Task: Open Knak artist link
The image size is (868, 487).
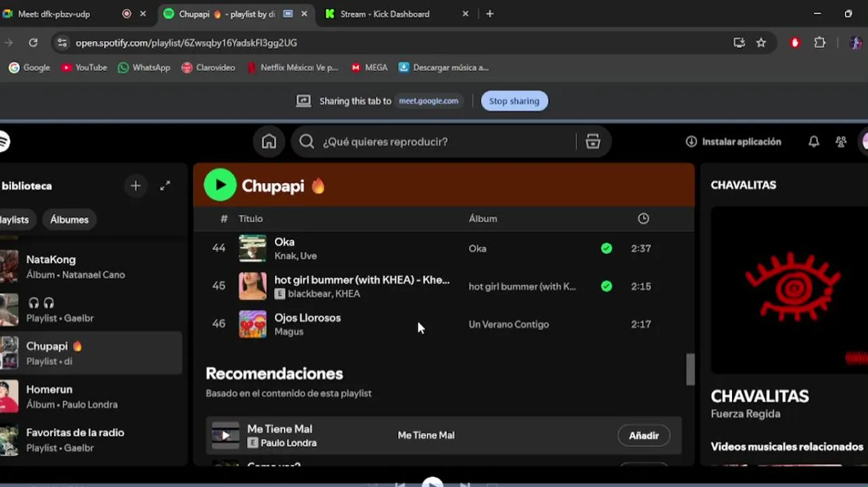Action: [x=285, y=256]
